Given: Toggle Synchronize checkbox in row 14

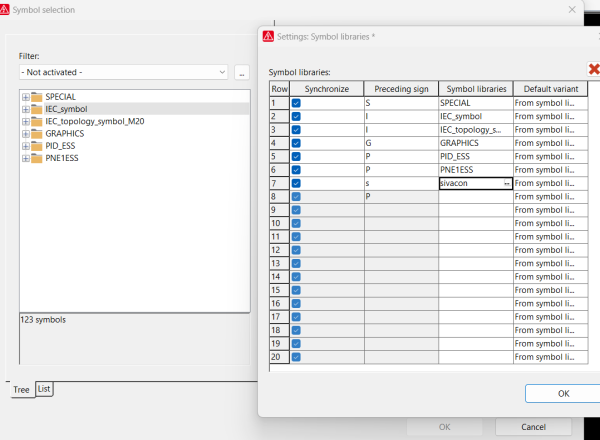Looking at the screenshot, I should [296, 277].
